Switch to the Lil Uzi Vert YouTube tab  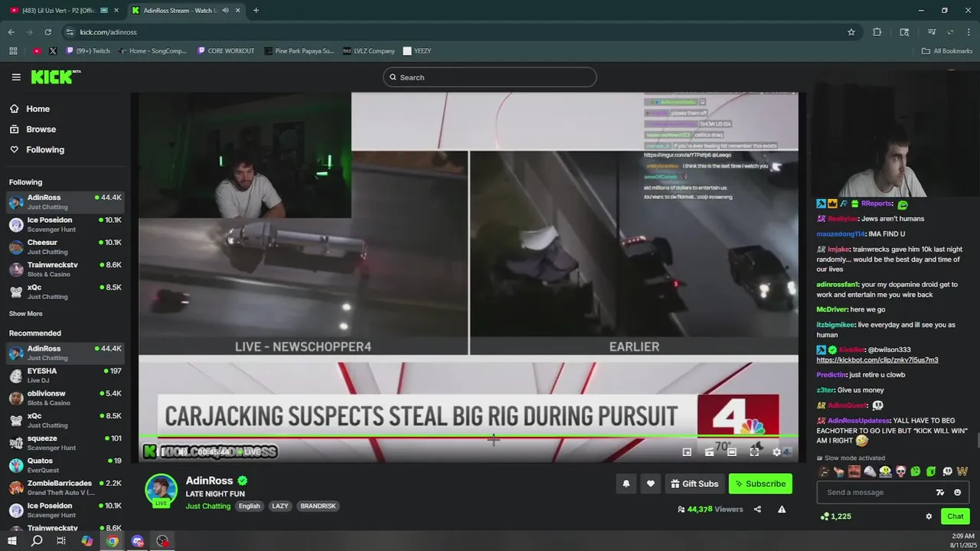[64, 11]
